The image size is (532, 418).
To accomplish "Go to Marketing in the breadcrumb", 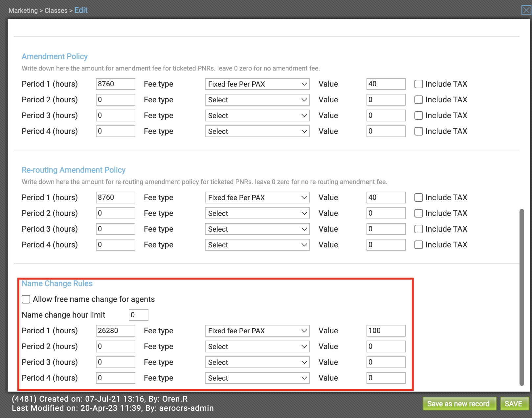I will point(23,10).
